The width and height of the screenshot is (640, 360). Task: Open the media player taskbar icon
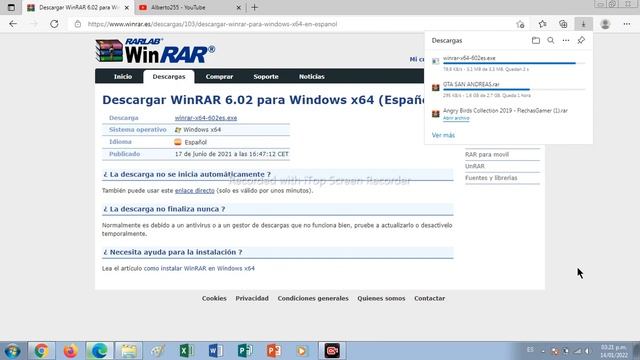302,351
